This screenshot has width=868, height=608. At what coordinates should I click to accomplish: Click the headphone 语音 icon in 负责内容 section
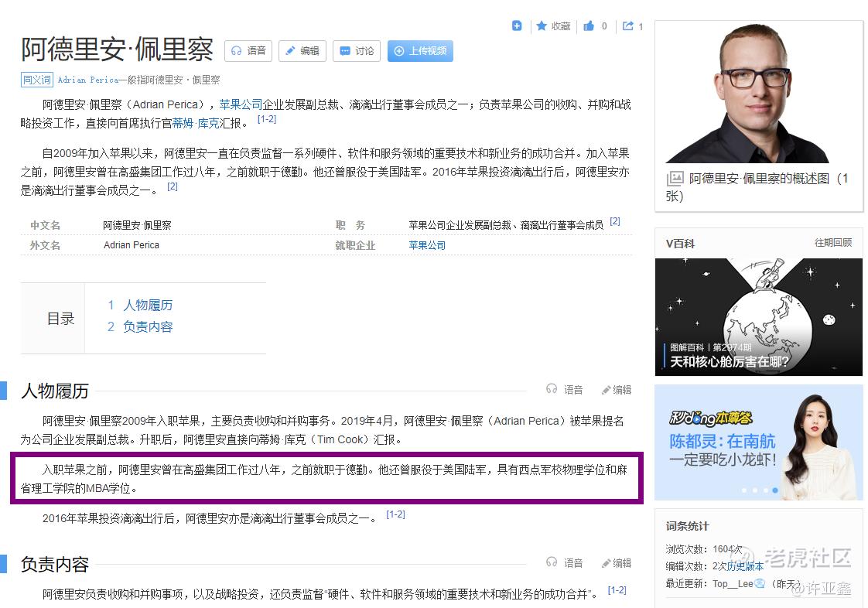[552, 562]
